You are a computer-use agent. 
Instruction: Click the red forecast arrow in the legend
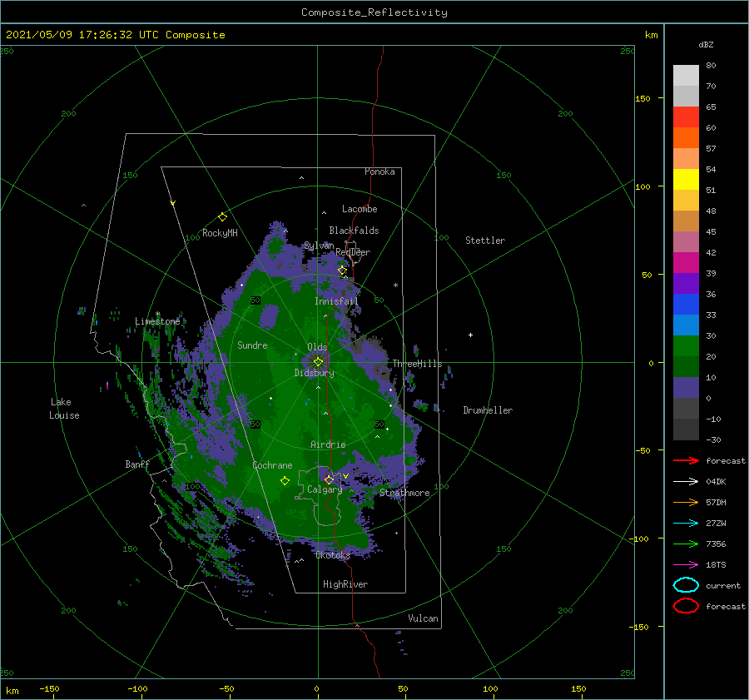[686, 460]
